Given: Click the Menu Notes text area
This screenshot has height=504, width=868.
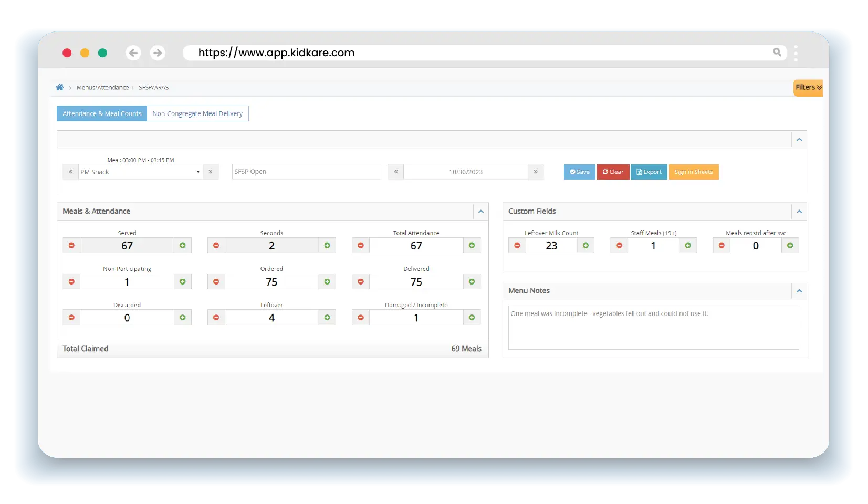Looking at the screenshot, I should pos(654,328).
